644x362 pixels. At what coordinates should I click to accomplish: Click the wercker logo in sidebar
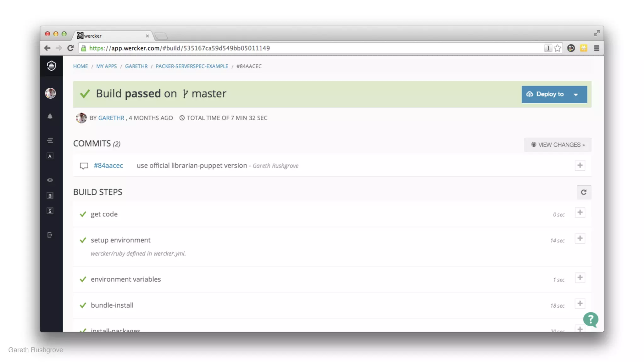coord(51,66)
